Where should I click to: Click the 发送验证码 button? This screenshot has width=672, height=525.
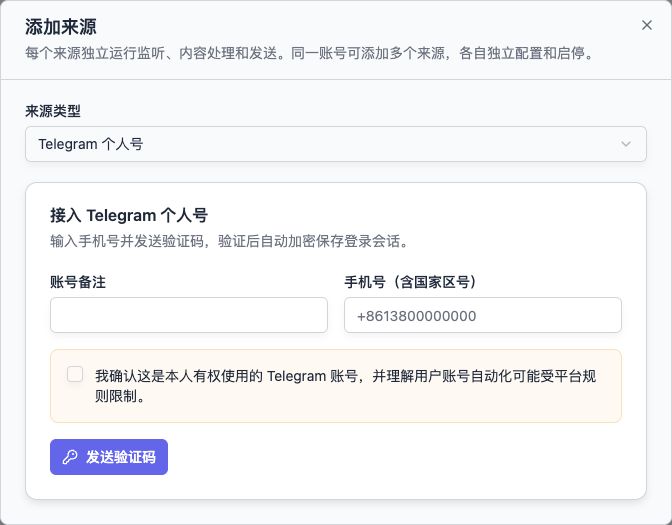point(109,457)
